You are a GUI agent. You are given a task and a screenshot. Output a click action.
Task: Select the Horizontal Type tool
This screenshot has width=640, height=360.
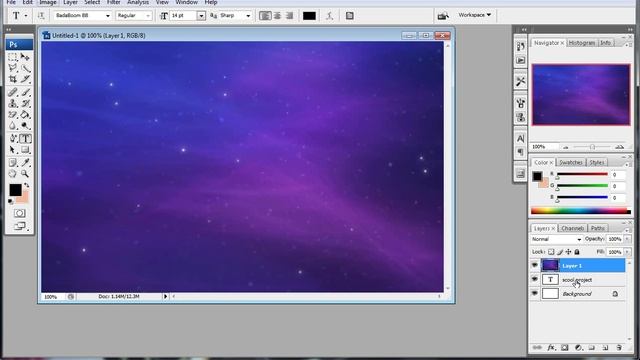[x=25, y=139]
